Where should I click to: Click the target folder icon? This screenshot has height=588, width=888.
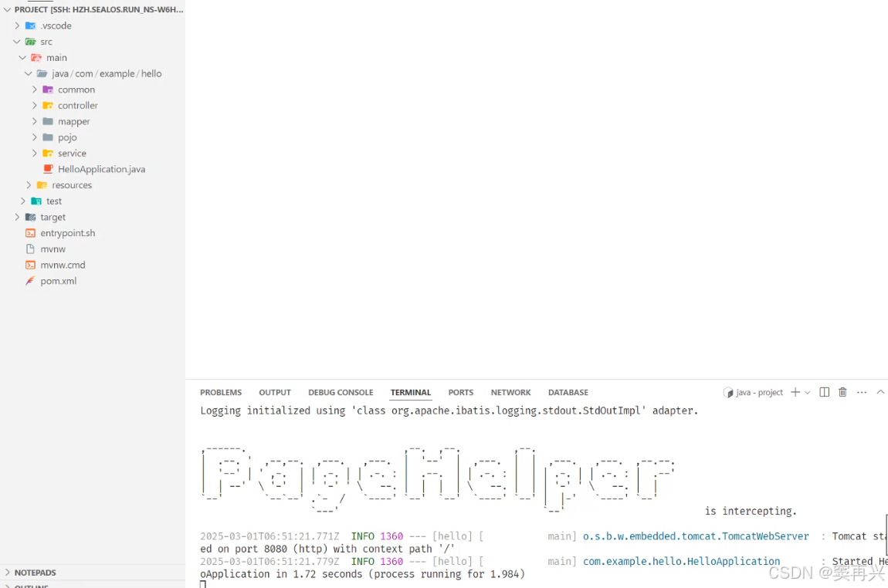point(31,217)
